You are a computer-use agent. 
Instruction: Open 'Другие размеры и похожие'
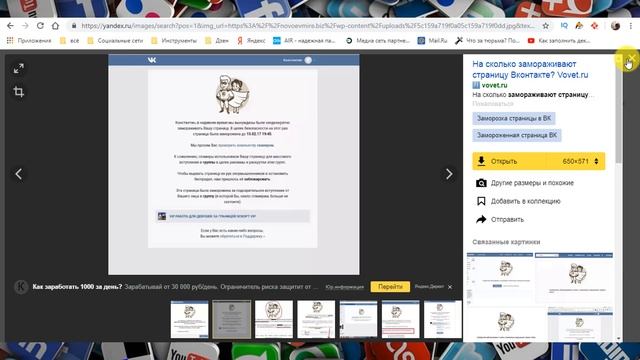coord(525,183)
